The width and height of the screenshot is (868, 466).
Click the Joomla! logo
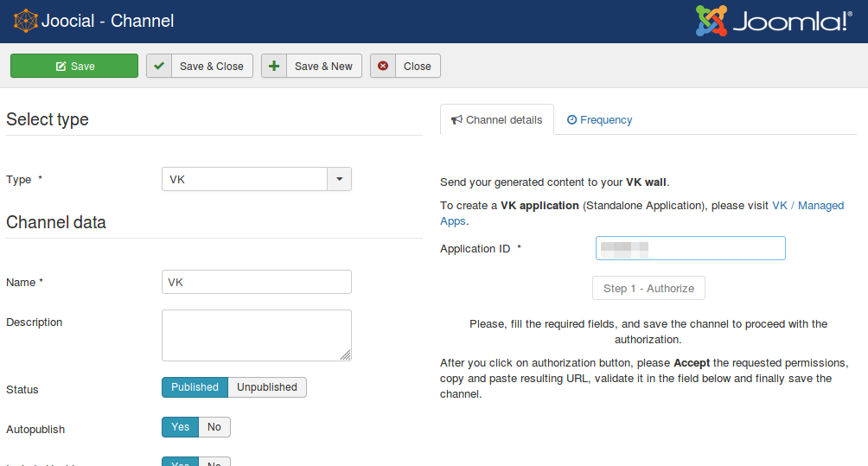pyautogui.click(x=774, y=21)
